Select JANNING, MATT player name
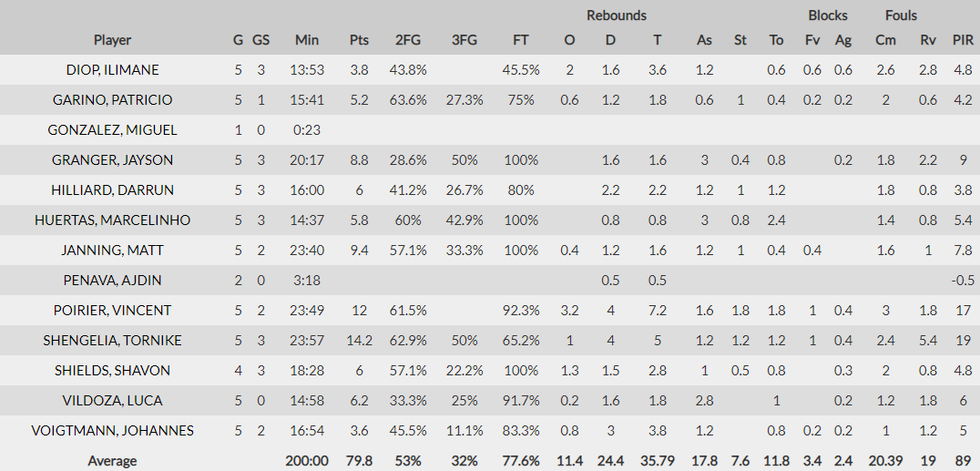This screenshot has height=471, width=980. (112, 251)
